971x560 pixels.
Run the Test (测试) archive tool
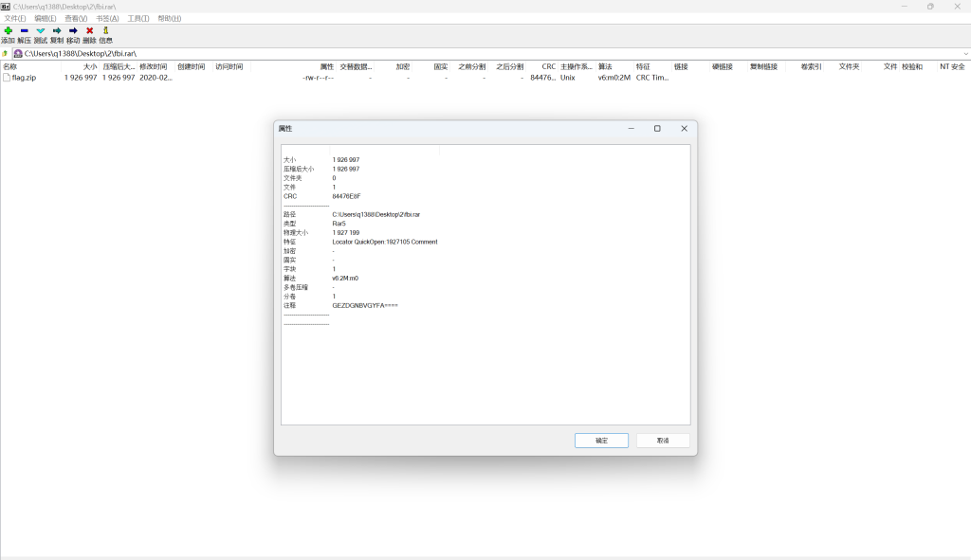40,31
